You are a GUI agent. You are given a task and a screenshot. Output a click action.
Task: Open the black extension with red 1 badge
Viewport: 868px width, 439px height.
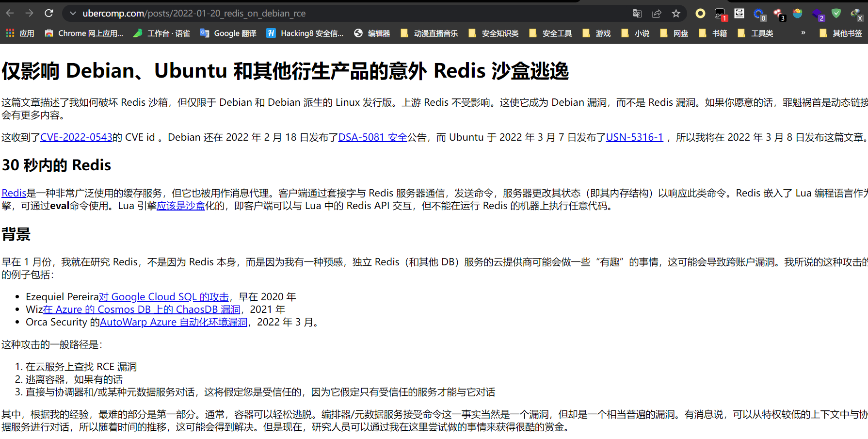[720, 14]
